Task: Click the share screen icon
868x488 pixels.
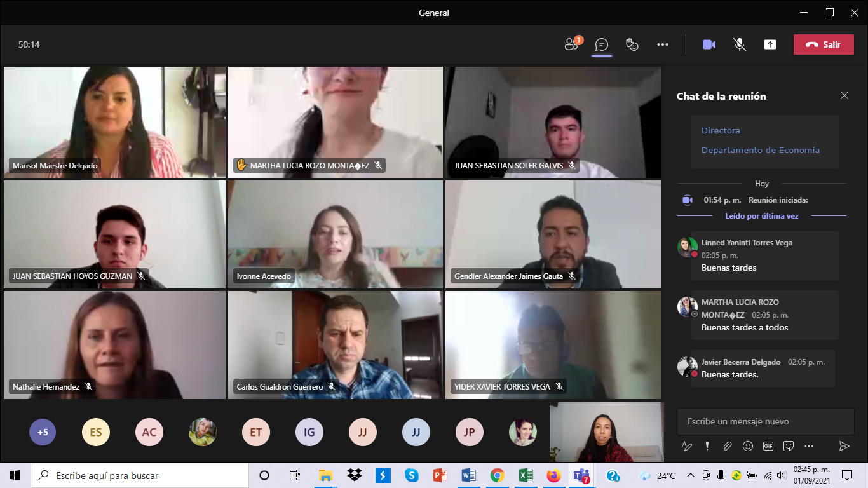Action: (x=770, y=44)
